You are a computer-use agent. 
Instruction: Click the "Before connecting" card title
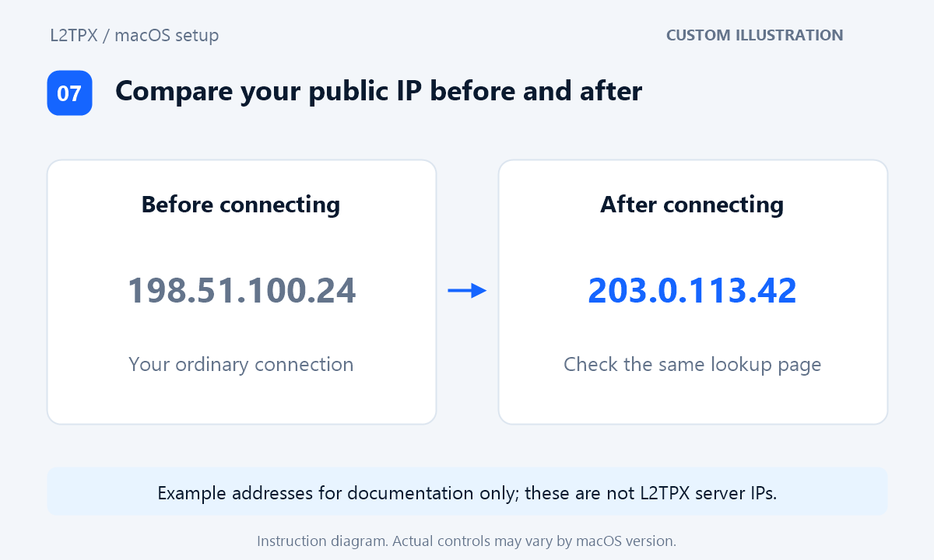click(x=241, y=205)
